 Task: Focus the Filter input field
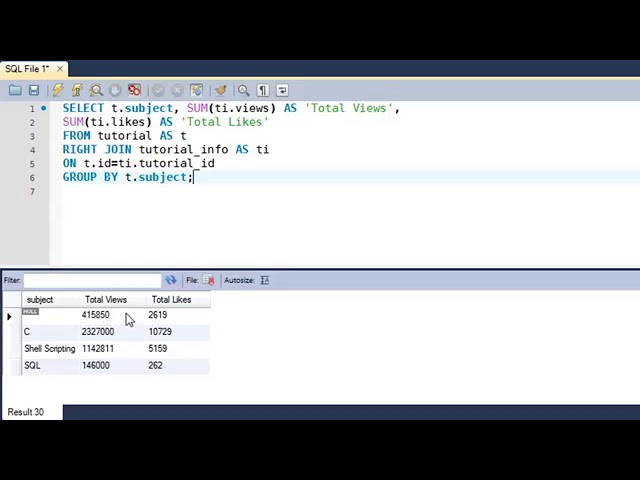[x=93, y=280]
